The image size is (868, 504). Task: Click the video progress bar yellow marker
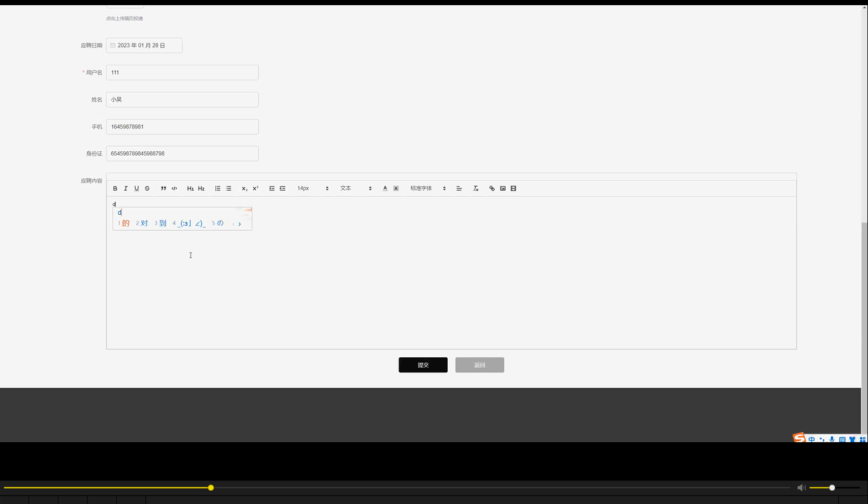[x=211, y=487]
